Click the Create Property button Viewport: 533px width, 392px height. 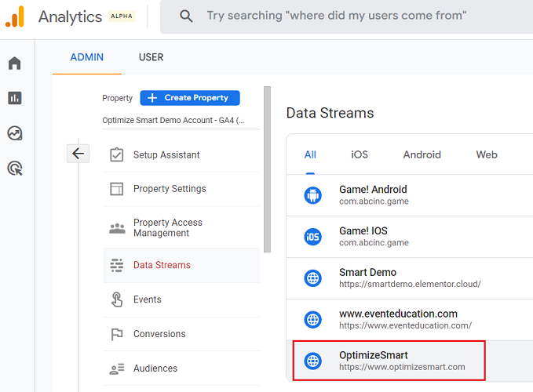click(190, 98)
